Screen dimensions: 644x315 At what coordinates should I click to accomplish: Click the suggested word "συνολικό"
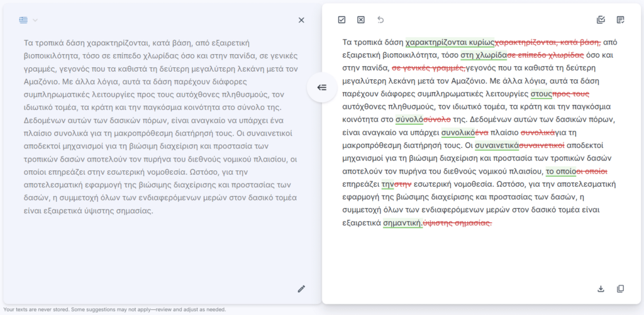pyautogui.click(x=457, y=133)
